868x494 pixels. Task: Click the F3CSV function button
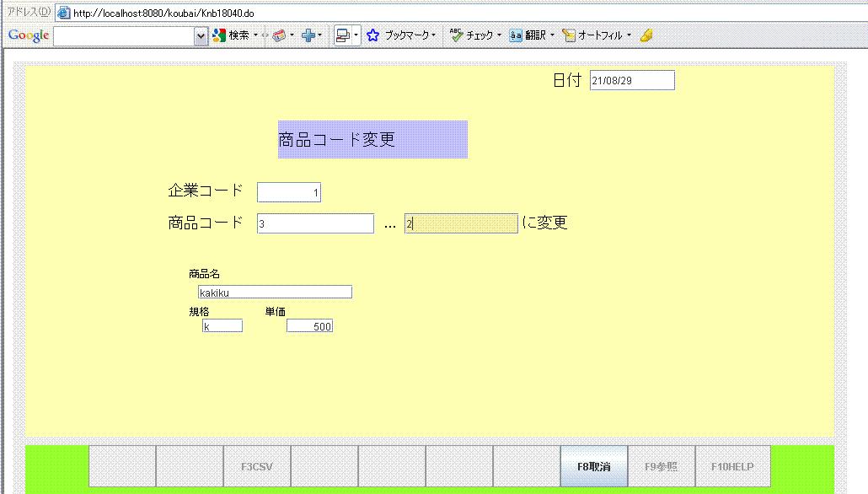[x=257, y=466]
